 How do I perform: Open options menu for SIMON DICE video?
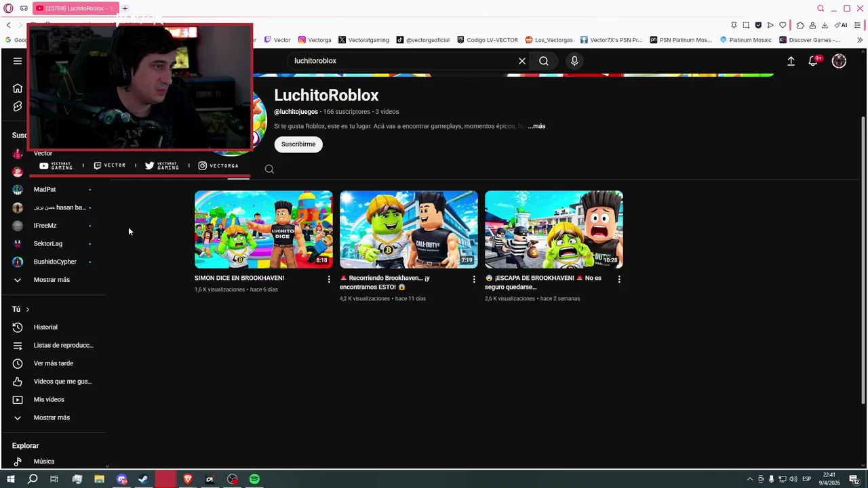[x=329, y=279]
